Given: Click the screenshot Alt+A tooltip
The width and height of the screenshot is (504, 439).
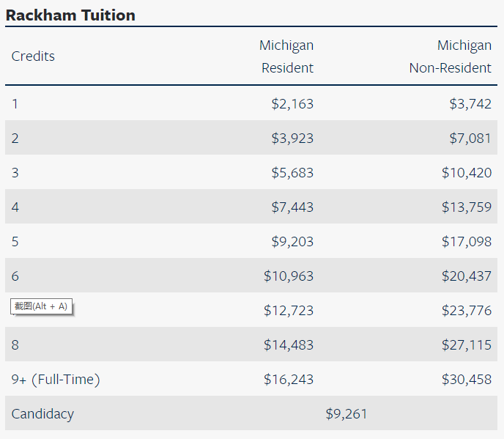Looking at the screenshot, I should point(41,306).
